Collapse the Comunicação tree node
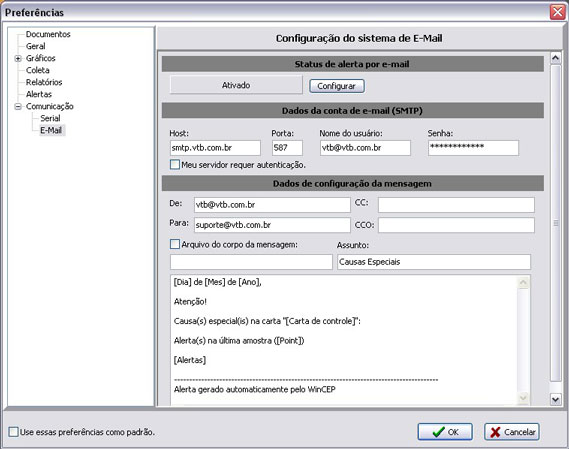Screen dimensions: 569x449 [x=18, y=106]
